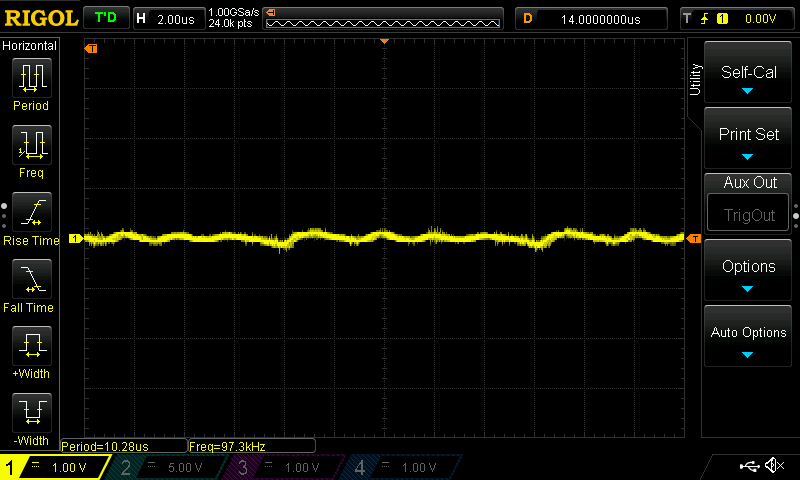Click the trigger rising edge icon
Image resolution: width=800 pixels, height=480 pixels.
pos(705,19)
